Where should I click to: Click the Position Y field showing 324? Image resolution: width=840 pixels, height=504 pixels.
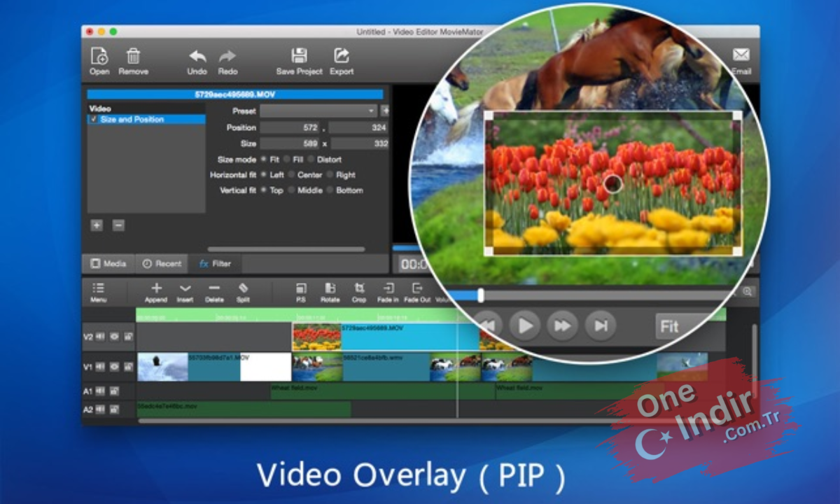click(x=359, y=128)
